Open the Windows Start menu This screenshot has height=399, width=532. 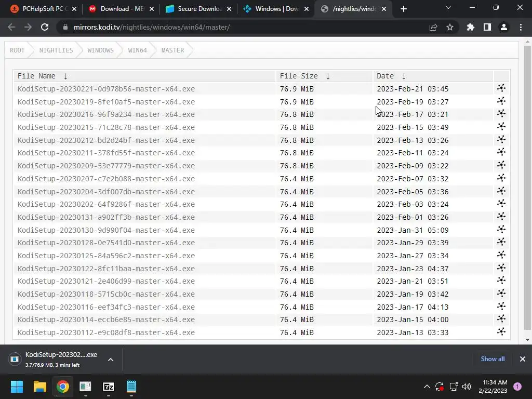pos(17,387)
